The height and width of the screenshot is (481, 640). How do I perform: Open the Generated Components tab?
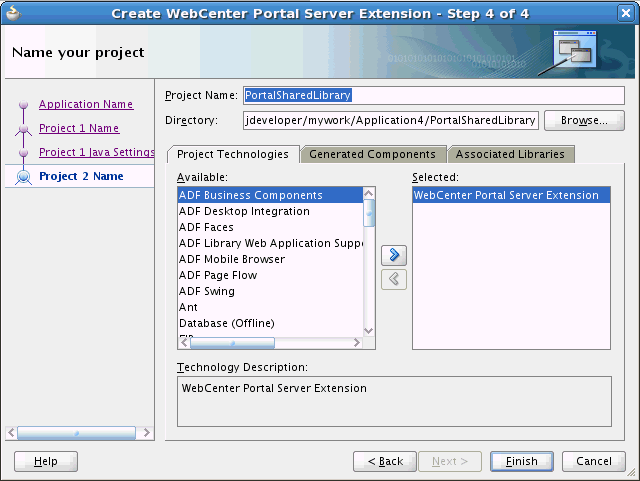point(372,154)
